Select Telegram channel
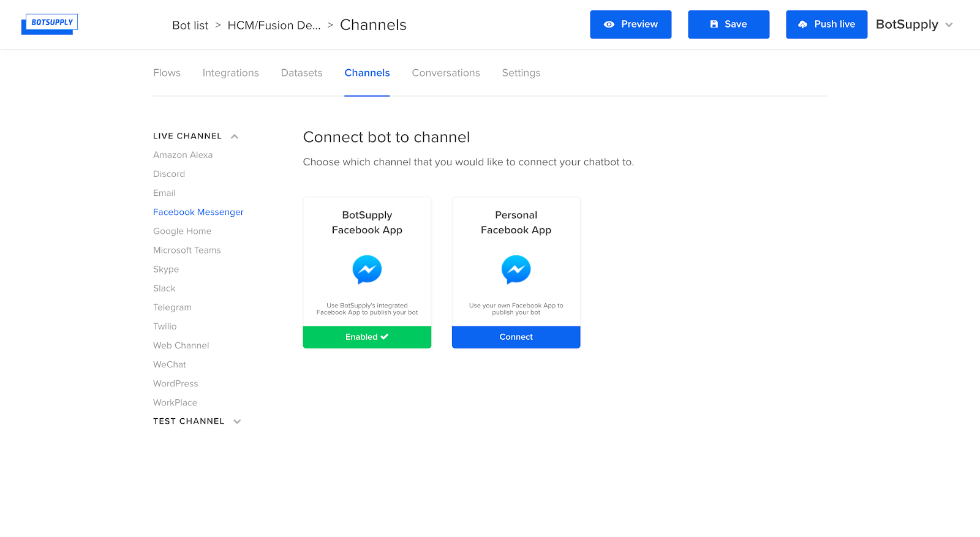Image resolution: width=980 pixels, height=537 pixels. [x=172, y=307]
